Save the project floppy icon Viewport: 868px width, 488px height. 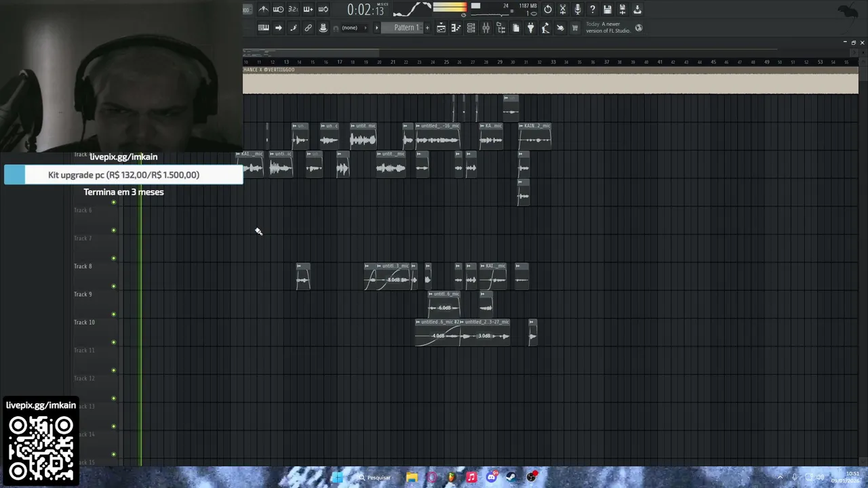point(608,9)
